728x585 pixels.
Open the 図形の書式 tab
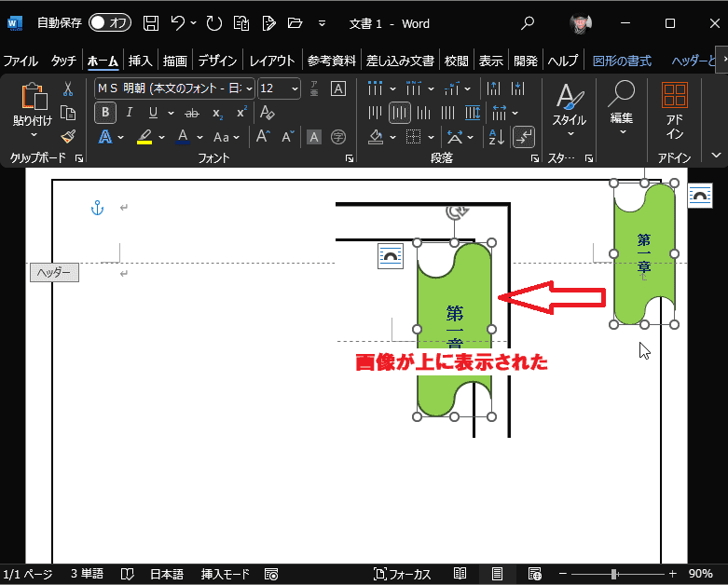tap(622, 61)
